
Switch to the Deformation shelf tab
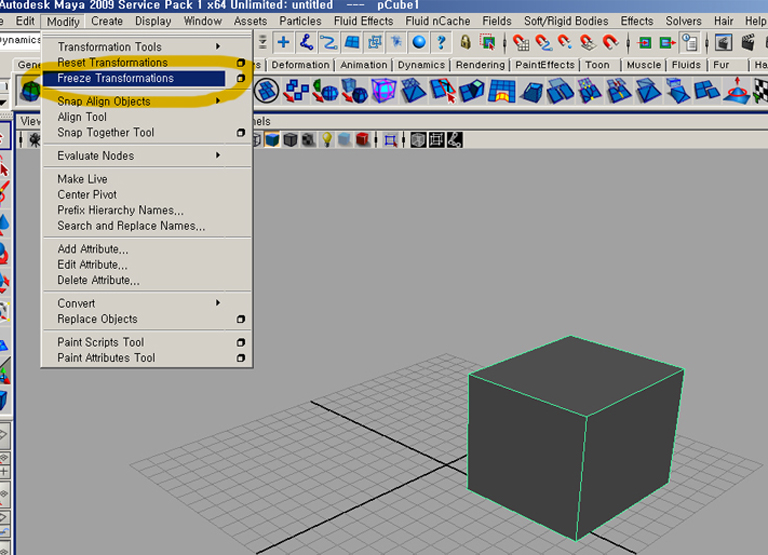tap(300, 65)
